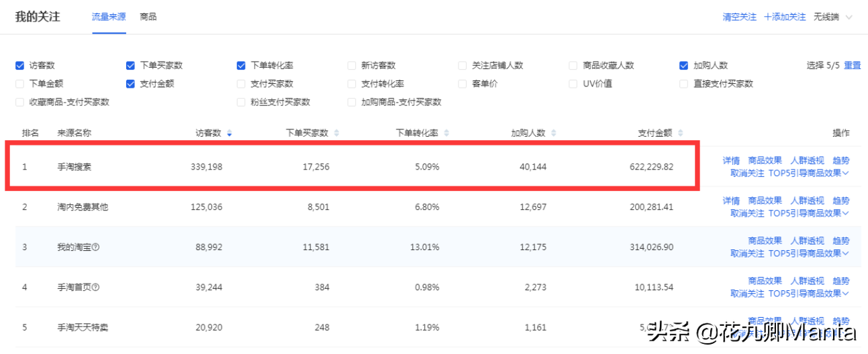Viewport: 868px width, 354px height.
Task: Uncheck the 支付金额 checkbox
Action: coord(130,84)
